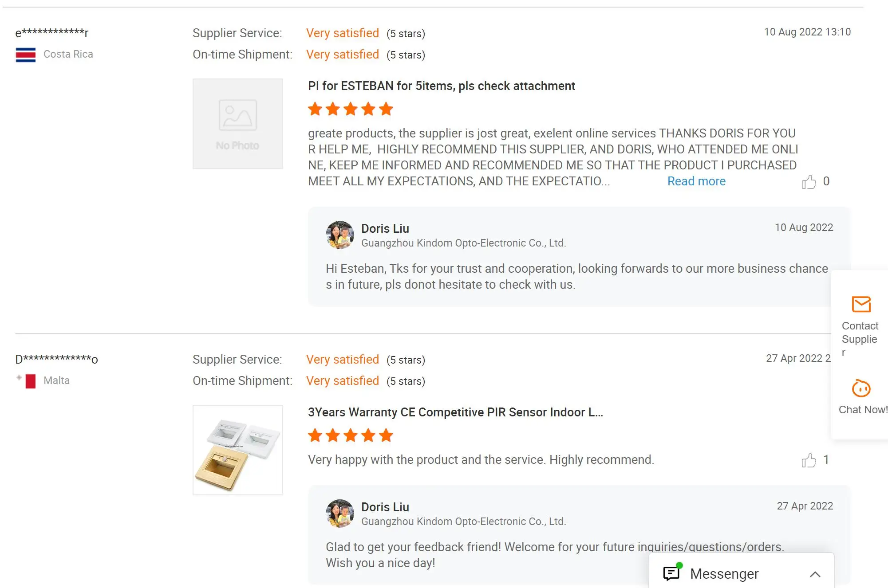The height and width of the screenshot is (588, 888).
Task: Click the five-star rating on Costa Rica review
Action: [351, 109]
